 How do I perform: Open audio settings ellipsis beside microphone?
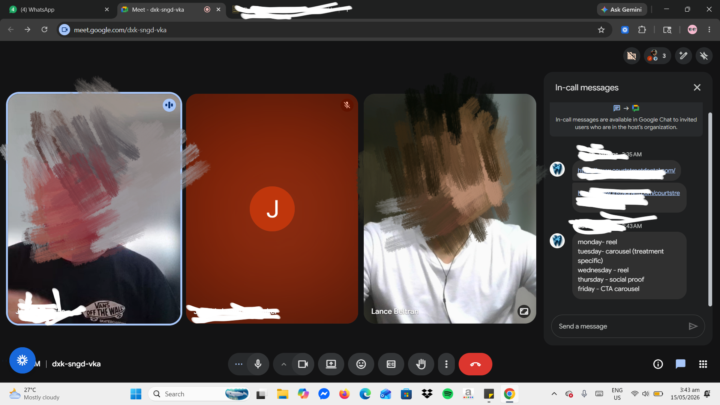(x=238, y=364)
